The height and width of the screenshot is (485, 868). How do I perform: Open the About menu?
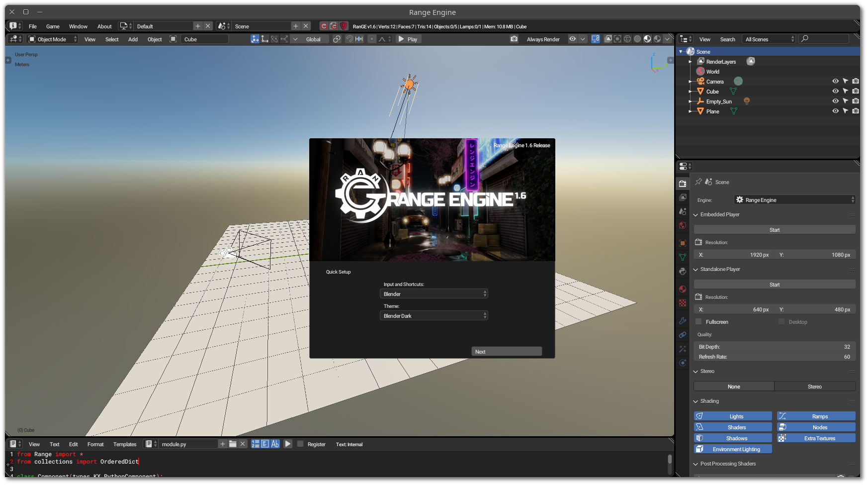click(x=104, y=26)
